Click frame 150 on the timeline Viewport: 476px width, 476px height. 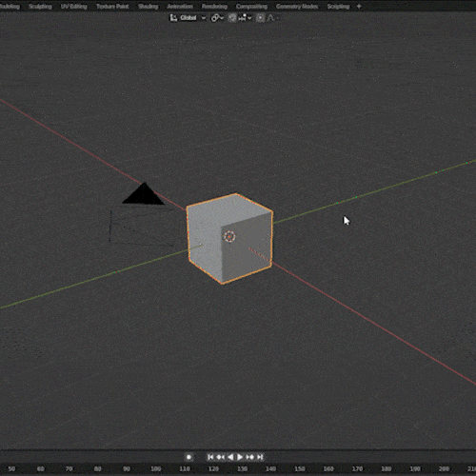[x=300, y=468]
